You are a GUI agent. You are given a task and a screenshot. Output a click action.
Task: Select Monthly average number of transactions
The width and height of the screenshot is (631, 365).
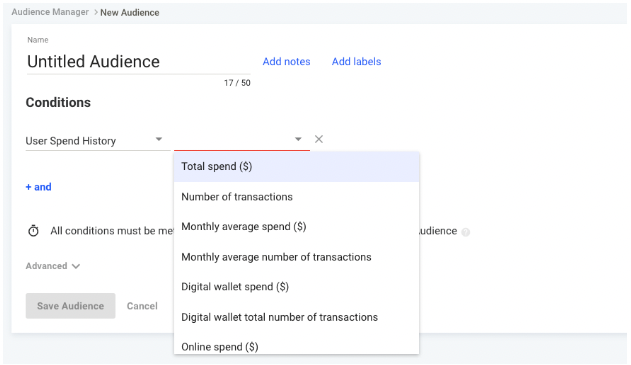[297, 257]
